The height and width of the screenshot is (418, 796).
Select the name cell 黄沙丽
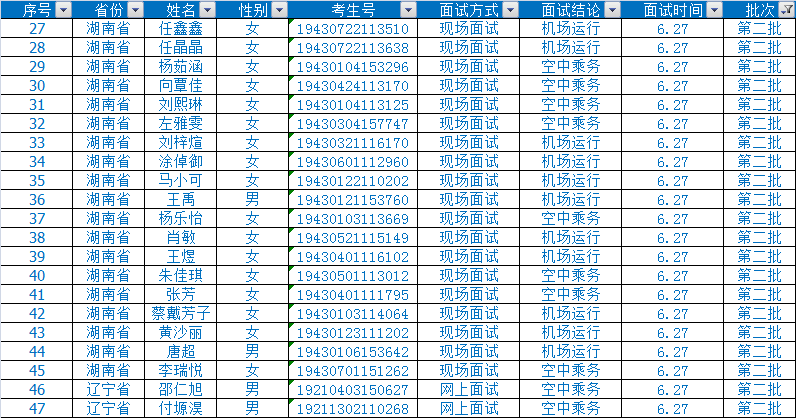tap(181, 333)
